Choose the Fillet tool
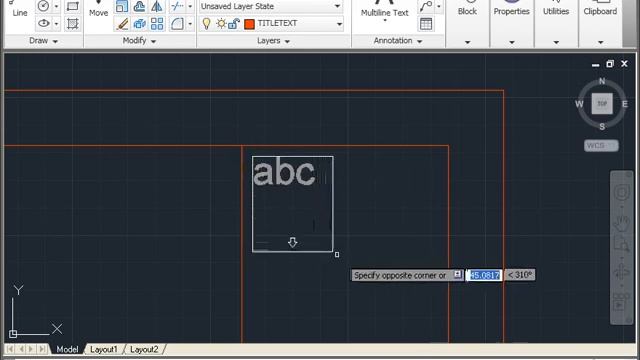Image resolution: width=640 pixels, height=360 pixels. click(x=177, y=24)
